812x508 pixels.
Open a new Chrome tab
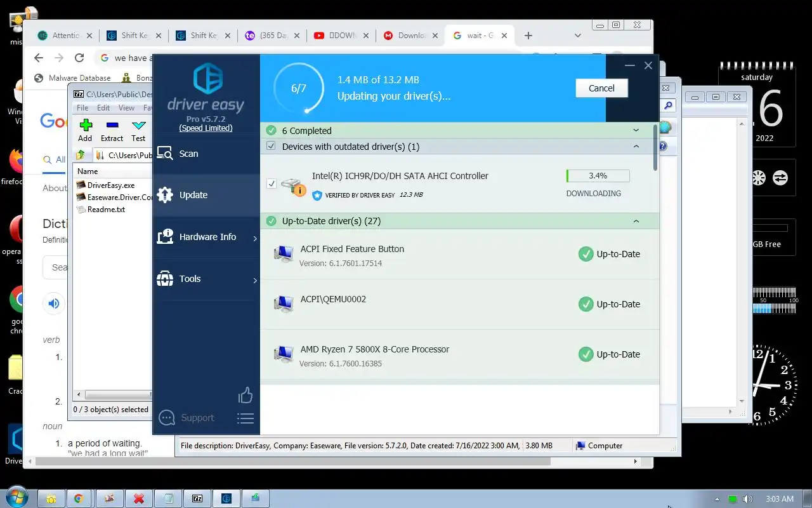(x=528, y=36)
